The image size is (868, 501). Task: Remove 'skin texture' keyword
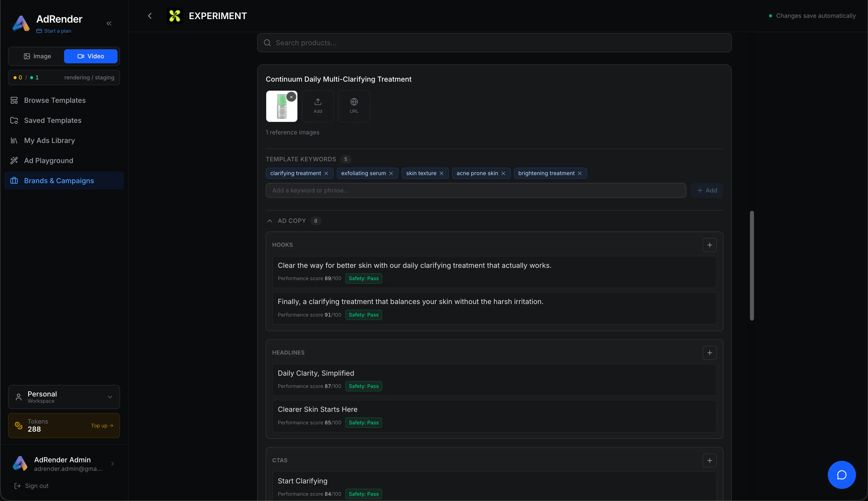[x=442, y=173]
